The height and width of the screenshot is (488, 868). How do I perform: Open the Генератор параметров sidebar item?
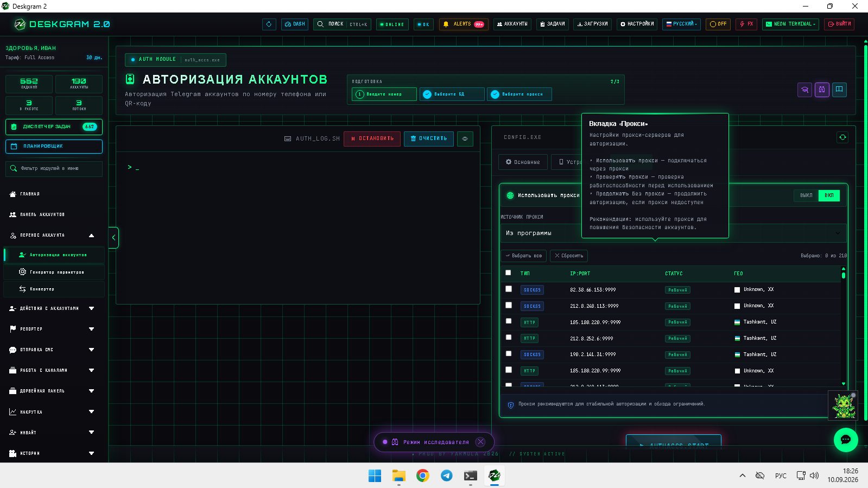click(54, 272)
